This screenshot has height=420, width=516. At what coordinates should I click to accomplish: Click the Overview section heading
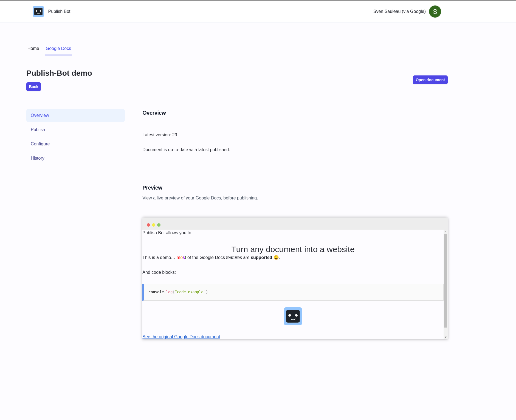(154, 113)
